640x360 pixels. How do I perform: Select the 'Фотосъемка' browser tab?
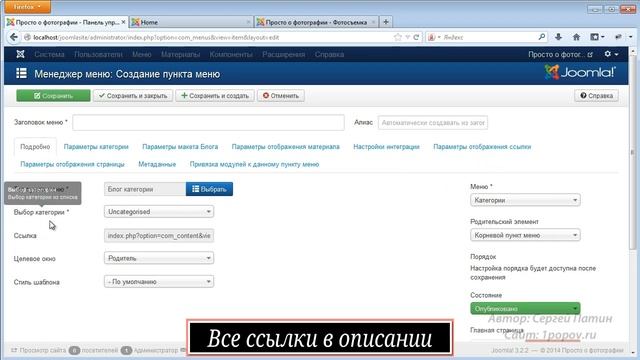click(x=316, y=22)
